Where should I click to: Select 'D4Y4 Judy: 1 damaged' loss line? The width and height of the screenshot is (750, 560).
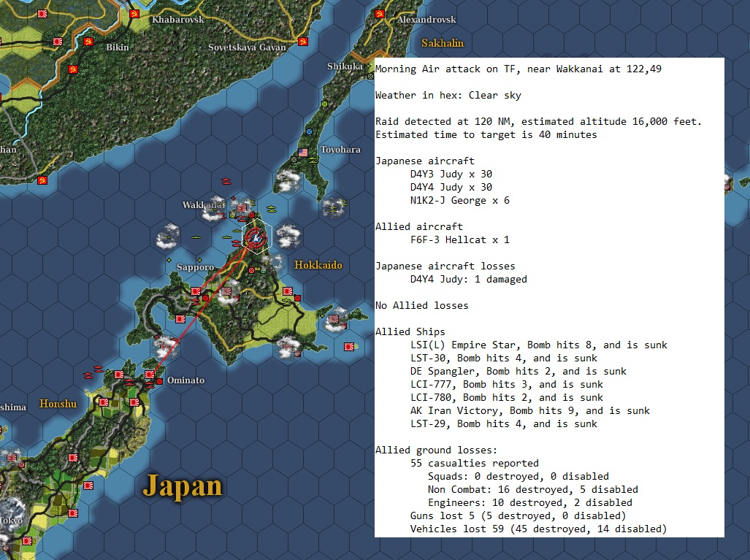pos(468,280)
